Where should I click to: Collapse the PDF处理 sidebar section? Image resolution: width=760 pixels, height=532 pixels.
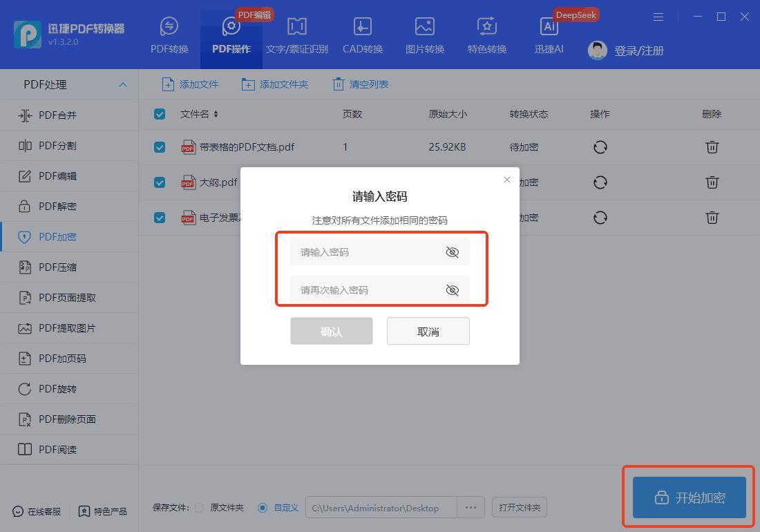point(122,84)
